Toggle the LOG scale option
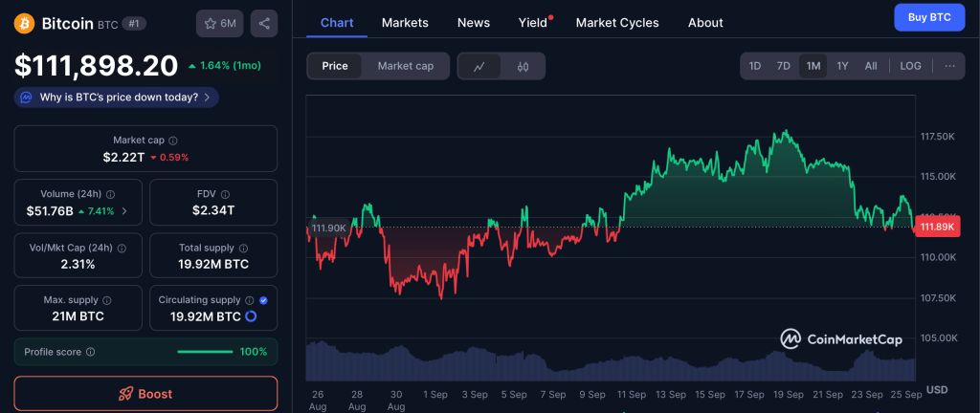Viewport: 980px width, 413px height. (911, 66)
